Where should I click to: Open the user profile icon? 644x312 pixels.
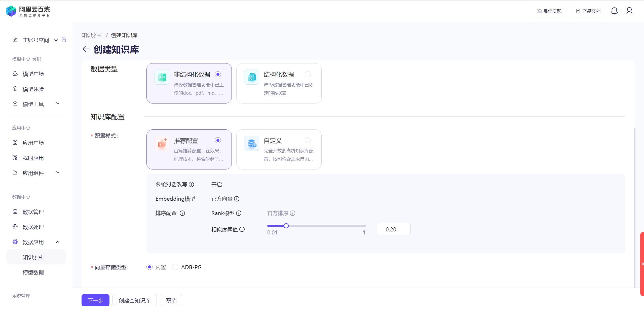[x=629, y=11]
